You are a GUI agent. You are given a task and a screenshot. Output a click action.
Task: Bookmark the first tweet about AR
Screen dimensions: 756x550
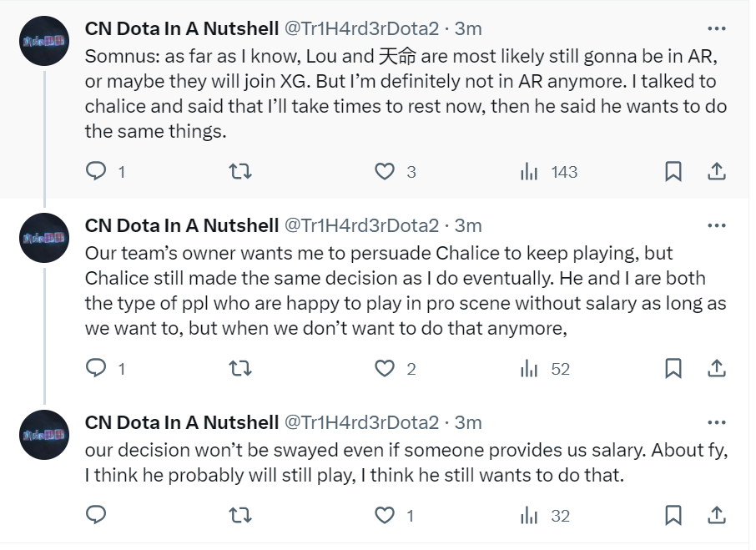[x=673, y=172]
